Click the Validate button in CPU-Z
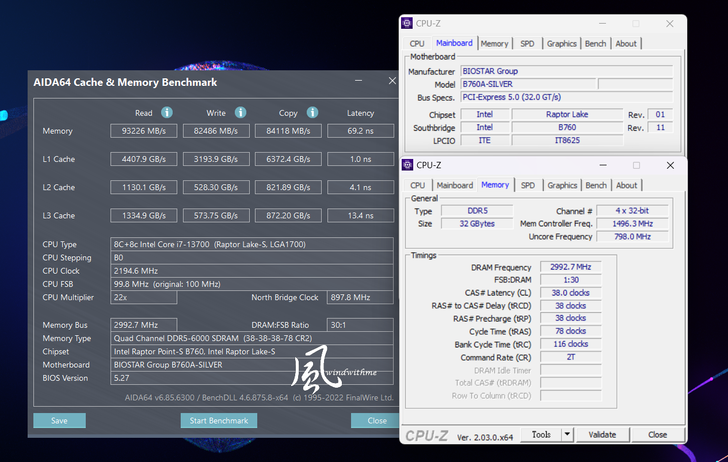The height and width of the screenshot is (462, 728). [602, 435]
